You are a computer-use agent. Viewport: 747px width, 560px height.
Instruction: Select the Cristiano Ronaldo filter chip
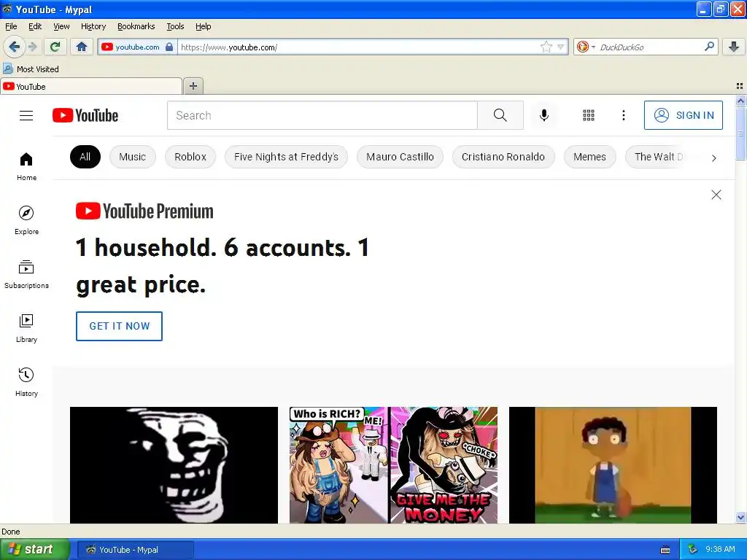click(x=503, y=157)
